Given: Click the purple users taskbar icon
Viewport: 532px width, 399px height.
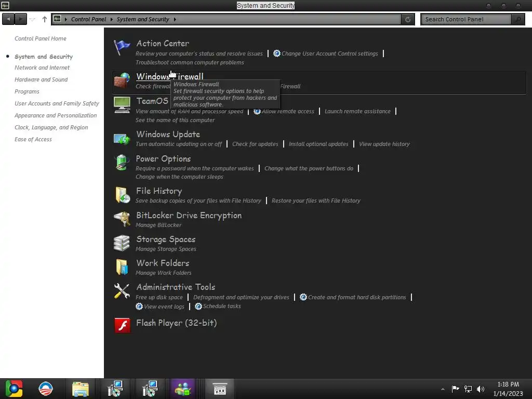Looking at the screenshot, I should pyautogui.click(x=183, y=389).
